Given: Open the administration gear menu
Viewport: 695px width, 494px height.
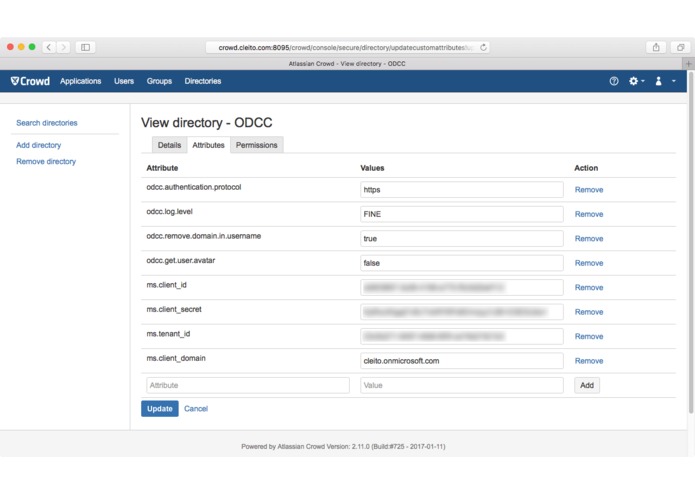Looking at the screenshot, I should [636, 81].
